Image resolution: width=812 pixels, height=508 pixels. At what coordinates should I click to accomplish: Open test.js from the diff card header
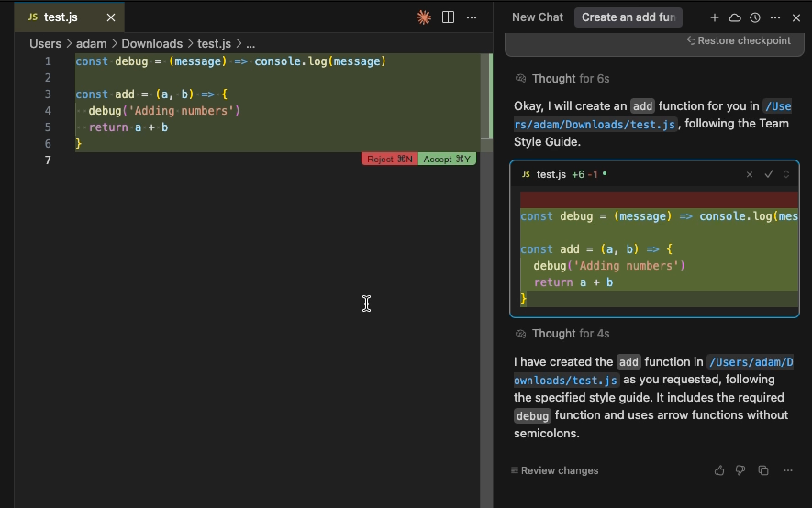click(x=551, y=174)
